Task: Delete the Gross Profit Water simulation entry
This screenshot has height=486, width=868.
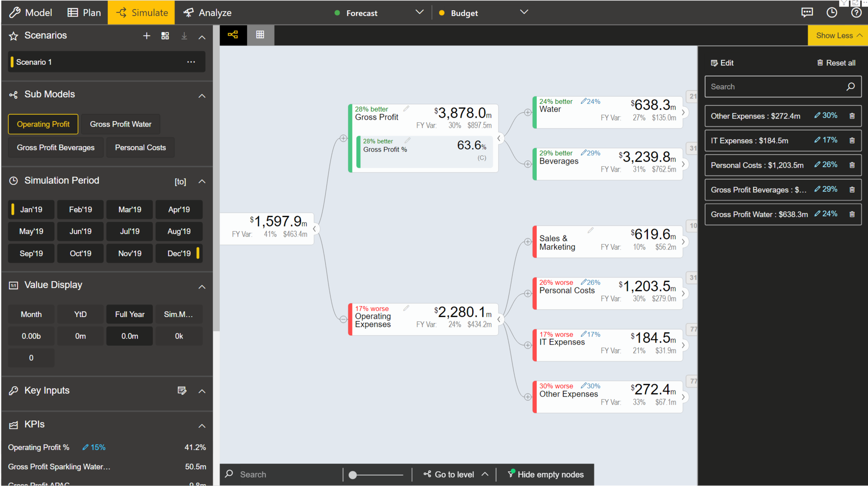Action: point(852,214)
